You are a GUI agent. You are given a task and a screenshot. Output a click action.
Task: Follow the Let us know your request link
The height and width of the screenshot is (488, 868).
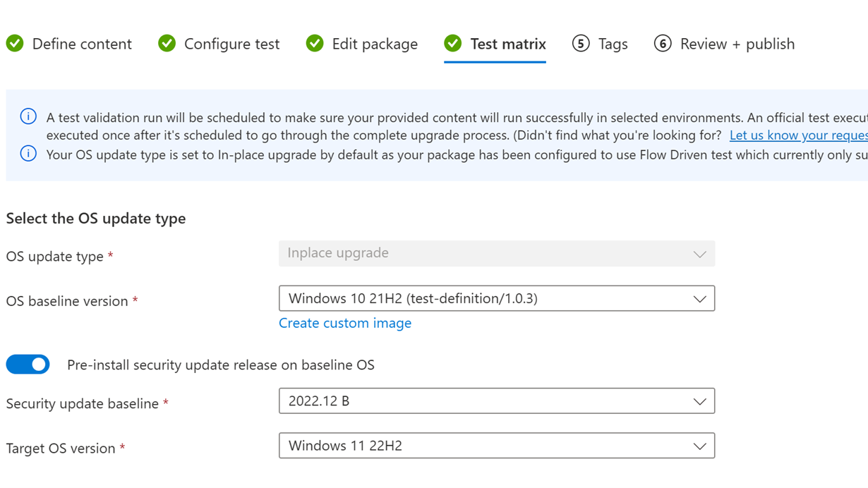coord(798,135)
